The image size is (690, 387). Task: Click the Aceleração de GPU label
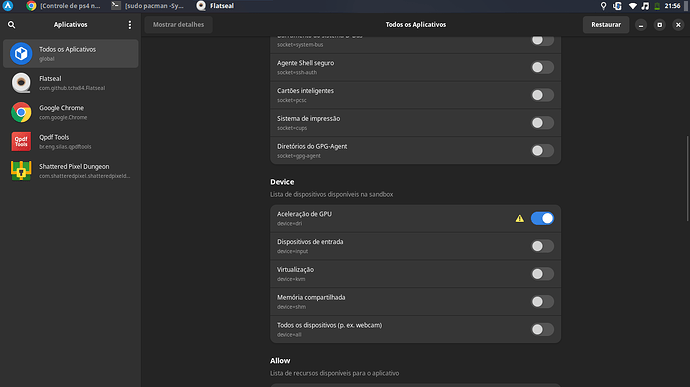305,214
